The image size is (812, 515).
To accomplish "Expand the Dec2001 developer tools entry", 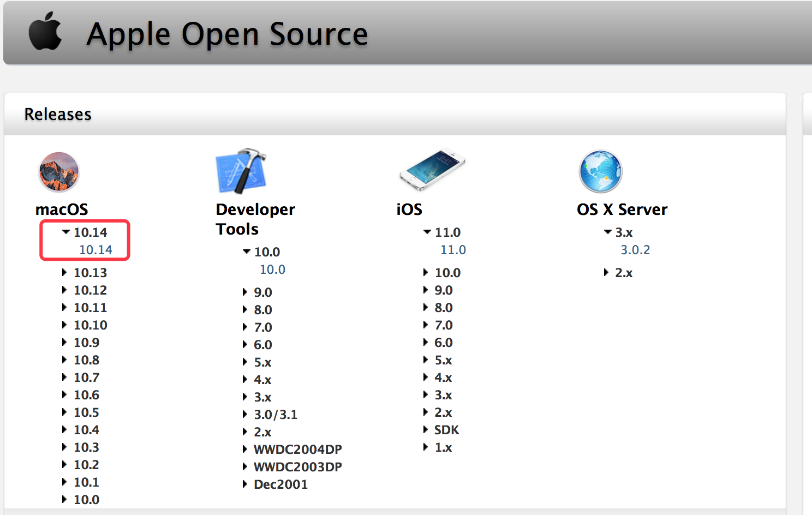I will click(x=245, y=484).
